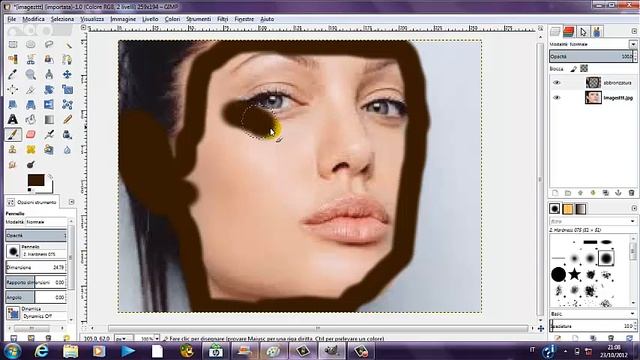Select the Heal tool

tap(31, 149)
